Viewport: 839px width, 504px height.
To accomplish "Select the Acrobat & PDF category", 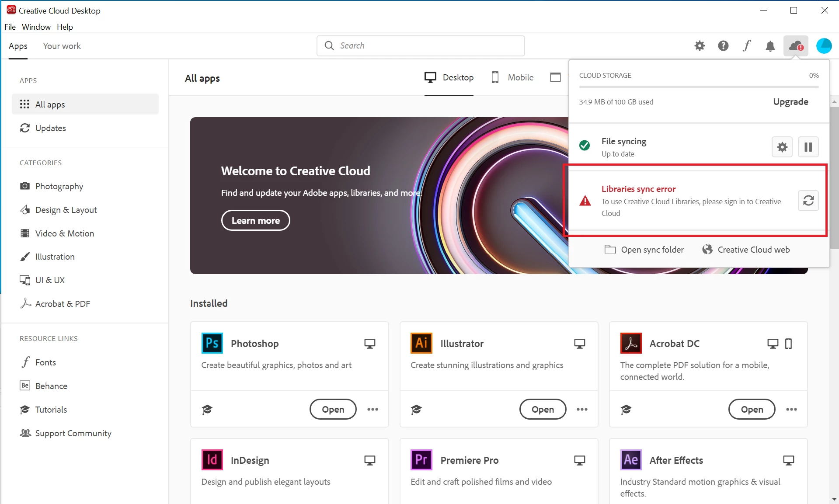I will coord(85,304).
